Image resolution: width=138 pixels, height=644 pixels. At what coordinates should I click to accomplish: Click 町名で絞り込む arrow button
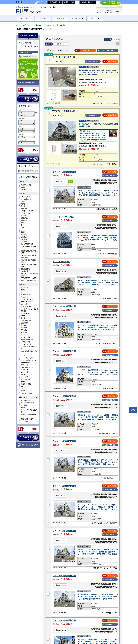tap(28, 52)
